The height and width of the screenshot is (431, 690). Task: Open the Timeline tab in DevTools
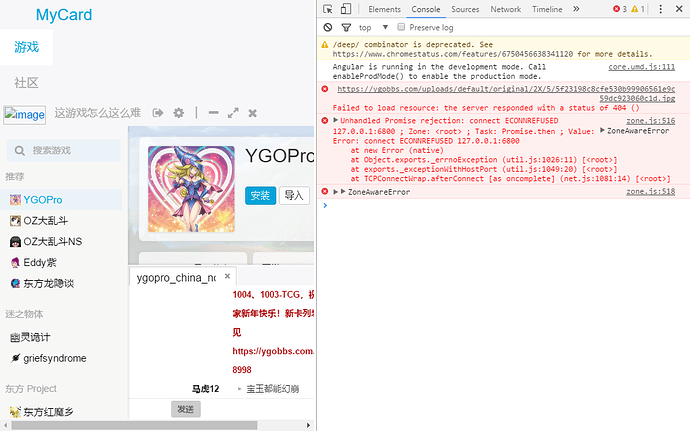(x=547, y=9)
